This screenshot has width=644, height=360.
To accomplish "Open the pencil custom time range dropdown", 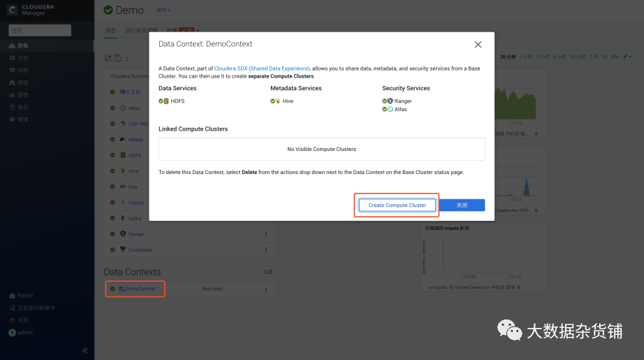I will (627, 57).
